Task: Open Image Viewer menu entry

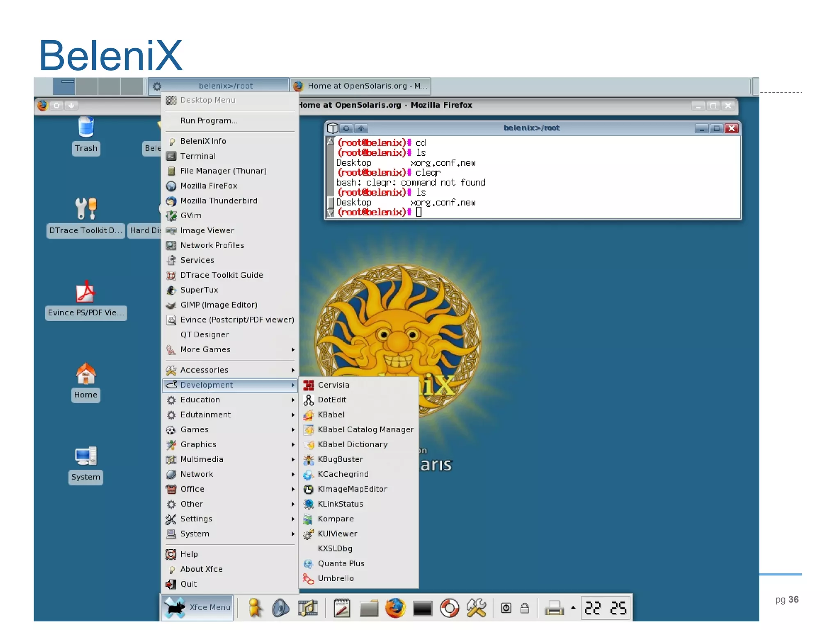Action: tap(230, 231)
